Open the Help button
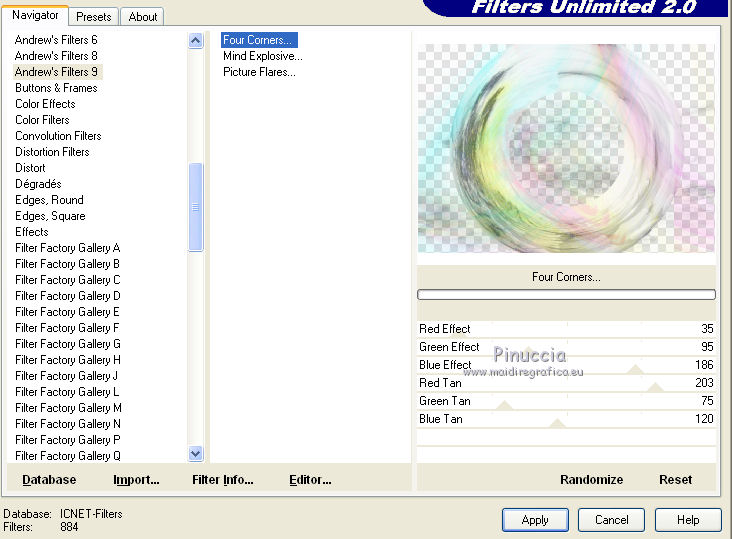The width and height of the screenshot is (732, 539). coord(688,520)
